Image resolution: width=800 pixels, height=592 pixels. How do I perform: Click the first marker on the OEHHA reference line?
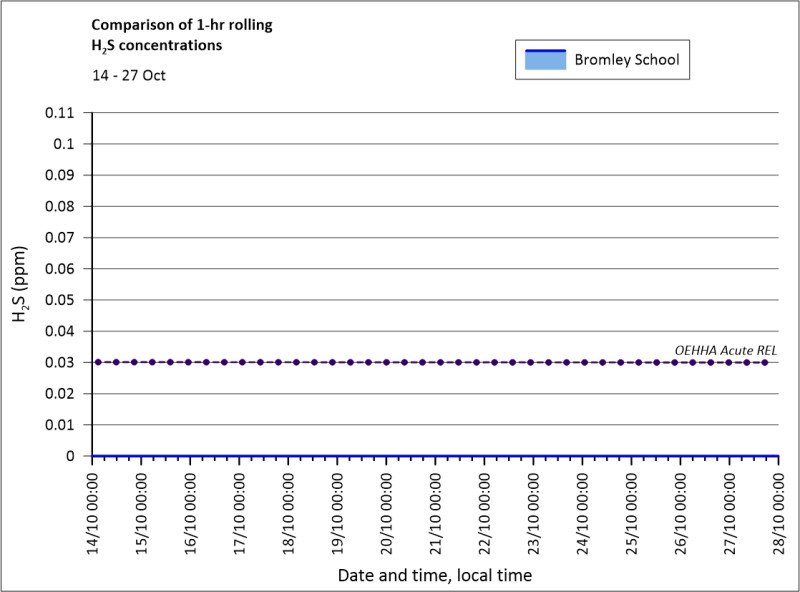tap(98, 362)
